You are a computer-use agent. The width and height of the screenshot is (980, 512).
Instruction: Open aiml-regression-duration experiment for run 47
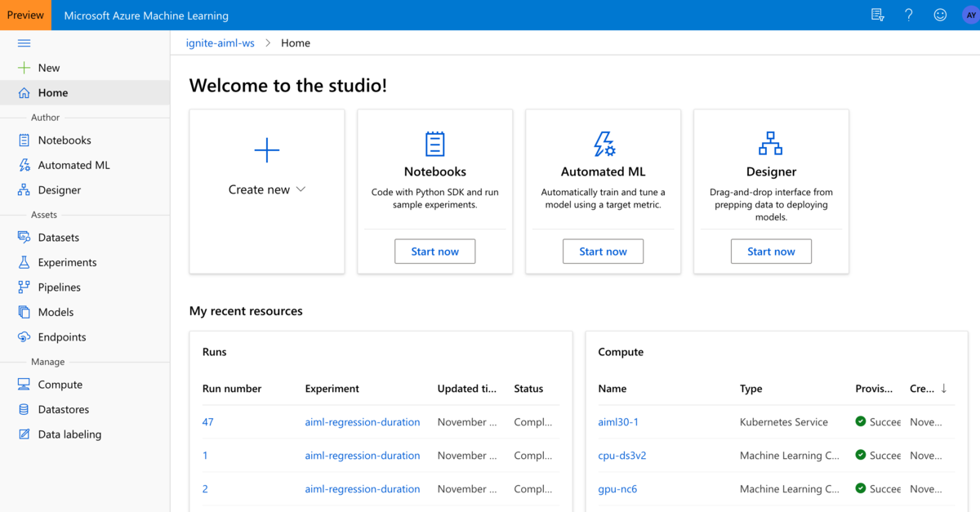tap(363, 422)
